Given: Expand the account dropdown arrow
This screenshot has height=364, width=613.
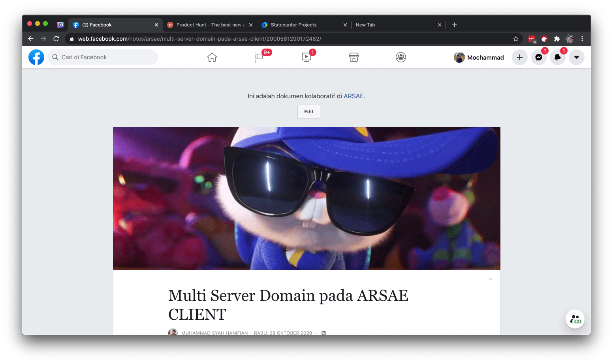Looking at the screenshot, I should [577, 57].
